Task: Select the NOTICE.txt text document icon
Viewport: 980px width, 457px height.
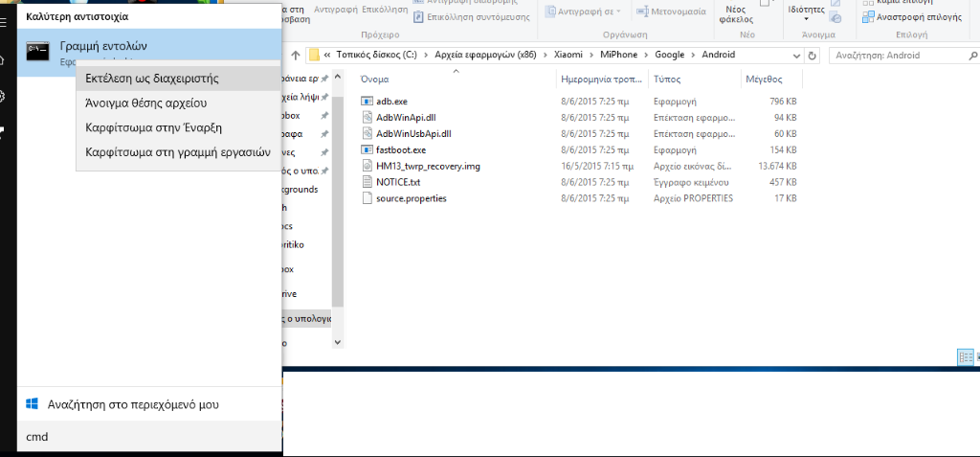Action: pos(368,182)
